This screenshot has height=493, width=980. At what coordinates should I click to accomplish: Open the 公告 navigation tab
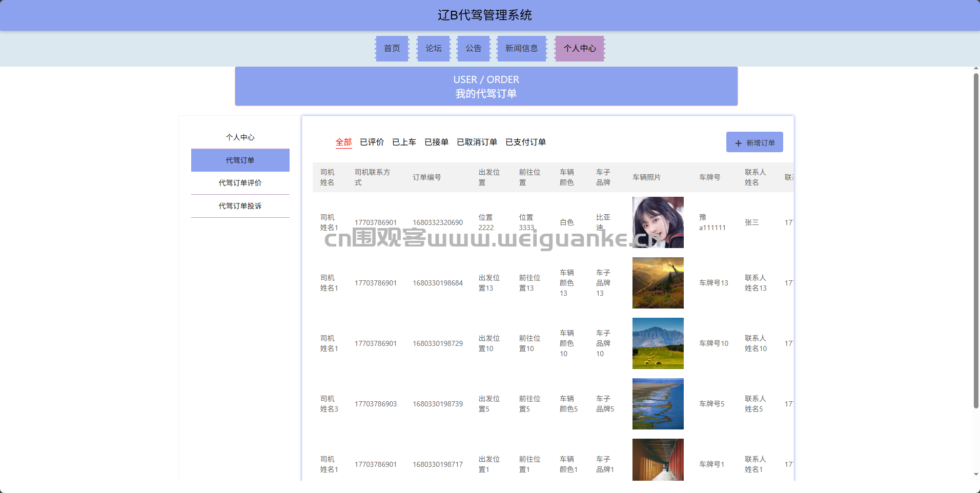474,48
